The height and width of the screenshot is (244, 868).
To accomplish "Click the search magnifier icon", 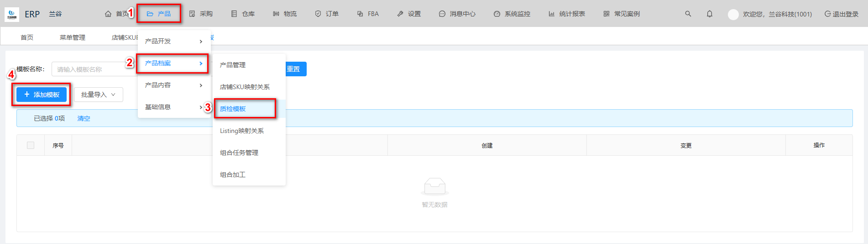I will coord(688,14).
